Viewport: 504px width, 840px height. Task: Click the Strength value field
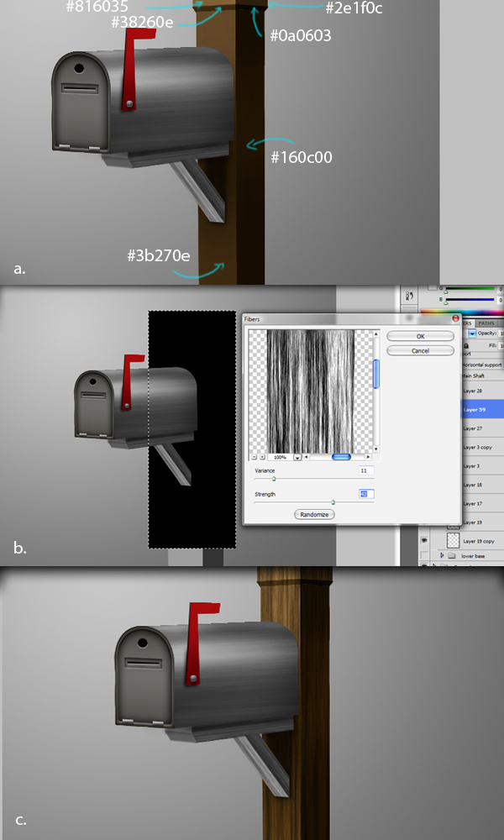(366, 494)
